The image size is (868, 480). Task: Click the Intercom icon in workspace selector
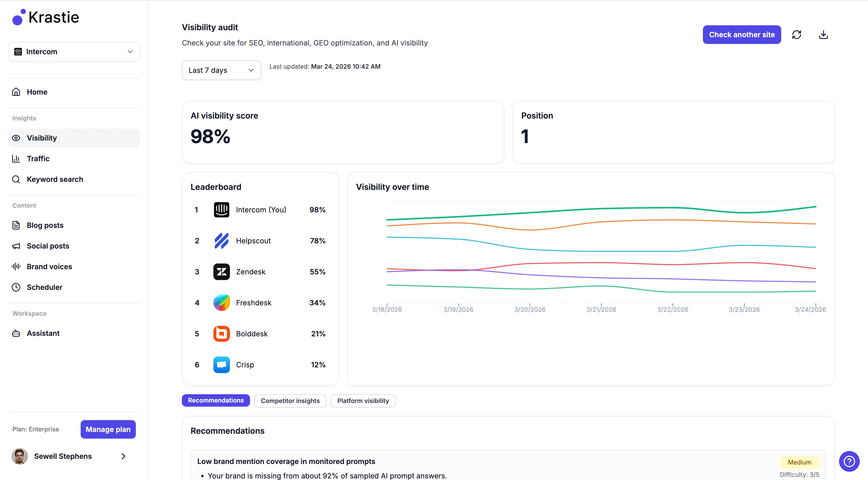[18, 52]
